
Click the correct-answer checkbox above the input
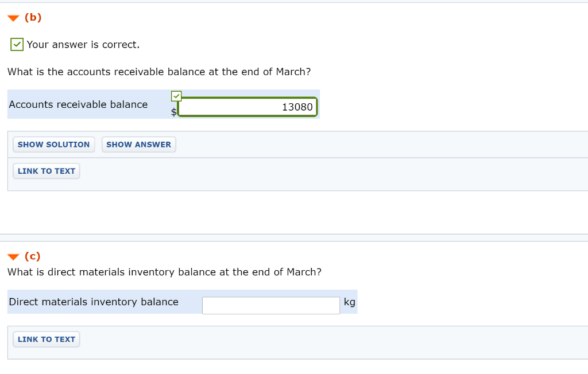pos(176,96)
